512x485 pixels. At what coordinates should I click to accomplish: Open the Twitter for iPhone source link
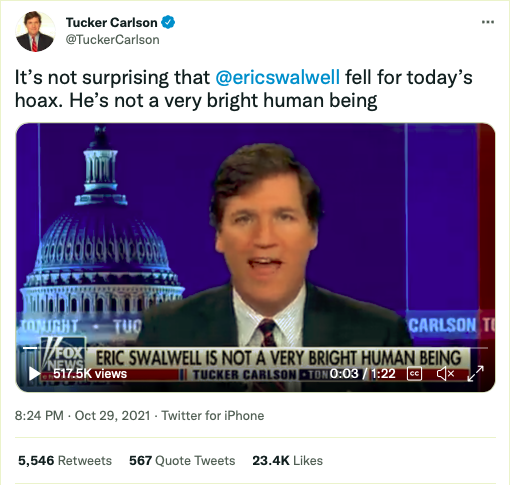(x=213, y=416)
